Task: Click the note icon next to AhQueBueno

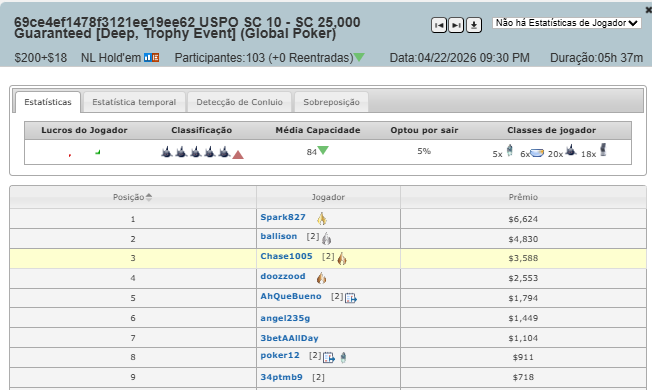Action: [x=351, y=298]
